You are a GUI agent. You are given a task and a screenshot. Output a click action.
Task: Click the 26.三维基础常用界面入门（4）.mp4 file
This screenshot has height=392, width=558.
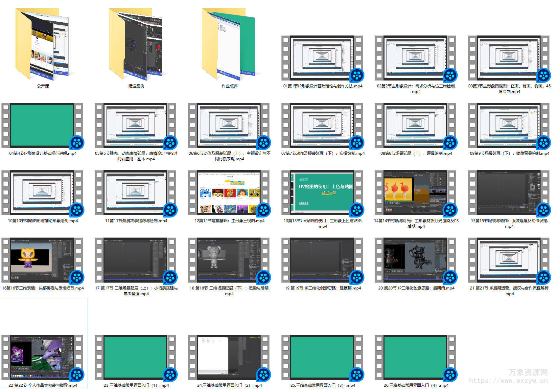415,357
